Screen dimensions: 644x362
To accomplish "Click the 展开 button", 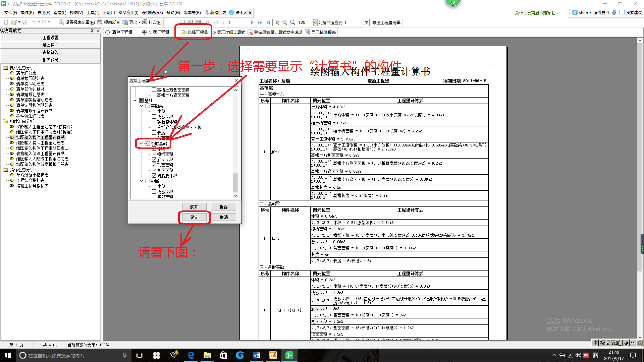I will pyautogui.click(x=194, y=207).
